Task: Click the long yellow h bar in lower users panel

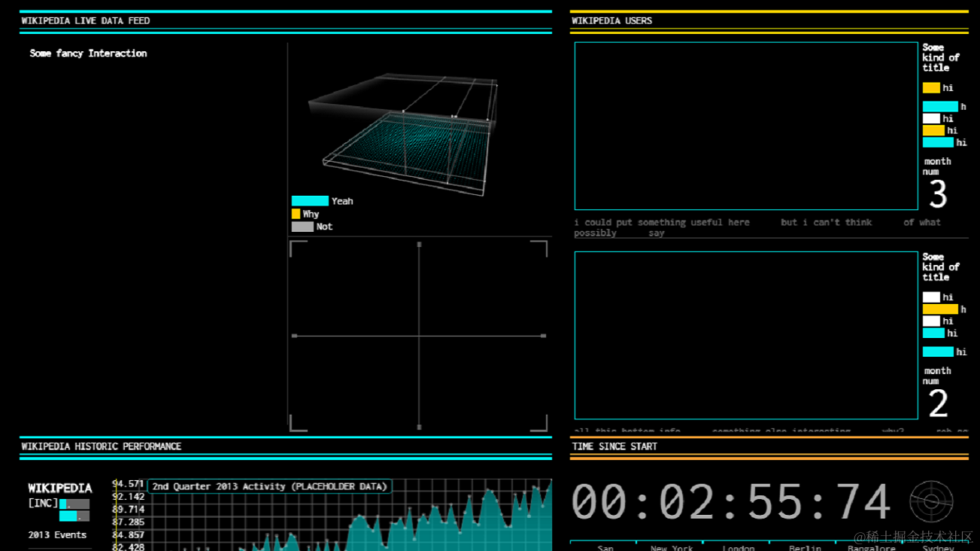Action: 940,309
